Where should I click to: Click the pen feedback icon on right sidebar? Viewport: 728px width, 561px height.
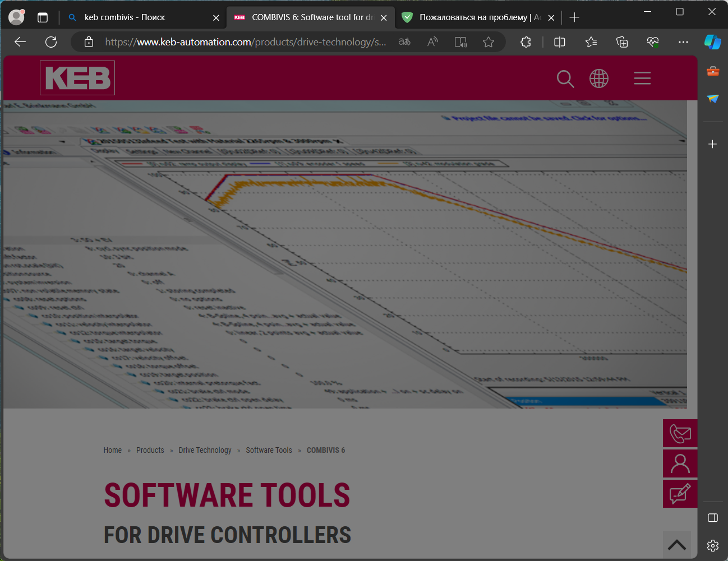click(680, 494)
